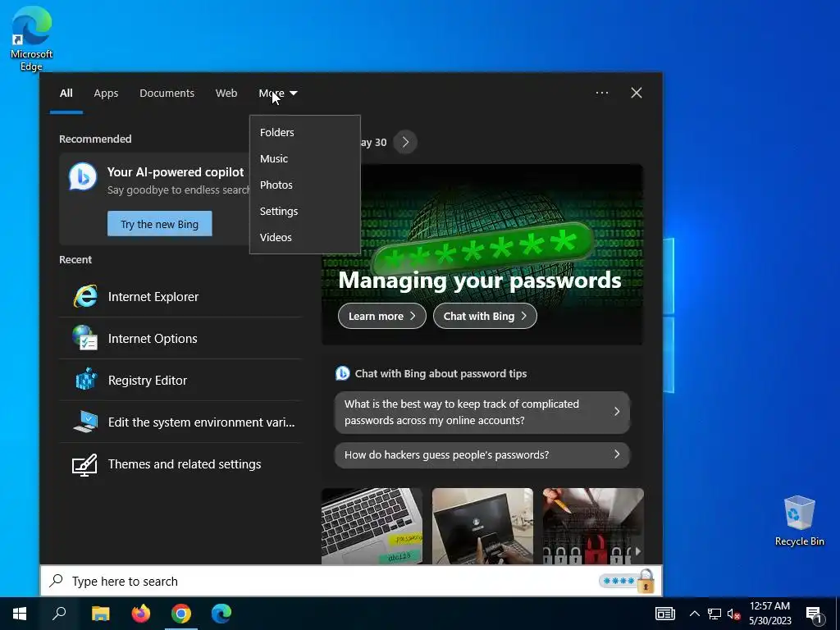The width and height of the screenshot is (840, 630).
Task: Switch to Google Chrome on the taskbar
Action: [x=181, y=614]
